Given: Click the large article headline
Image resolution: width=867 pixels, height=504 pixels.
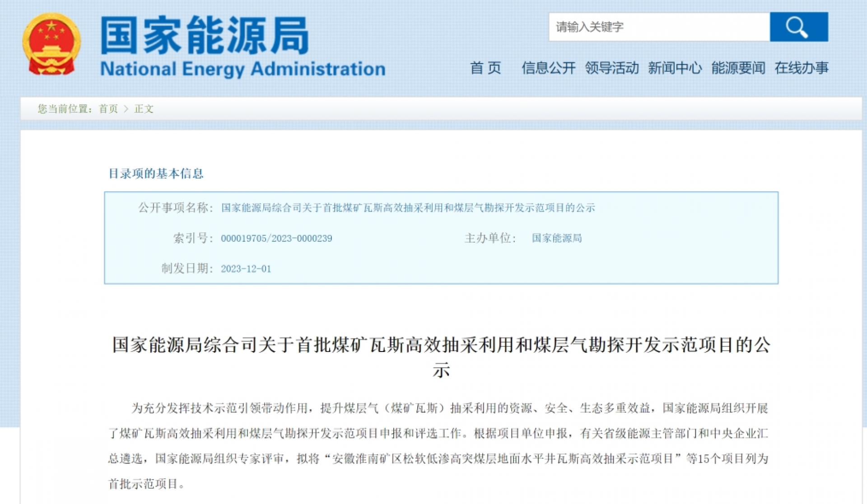Looking at the screenshot, I should tap(441, 357).
